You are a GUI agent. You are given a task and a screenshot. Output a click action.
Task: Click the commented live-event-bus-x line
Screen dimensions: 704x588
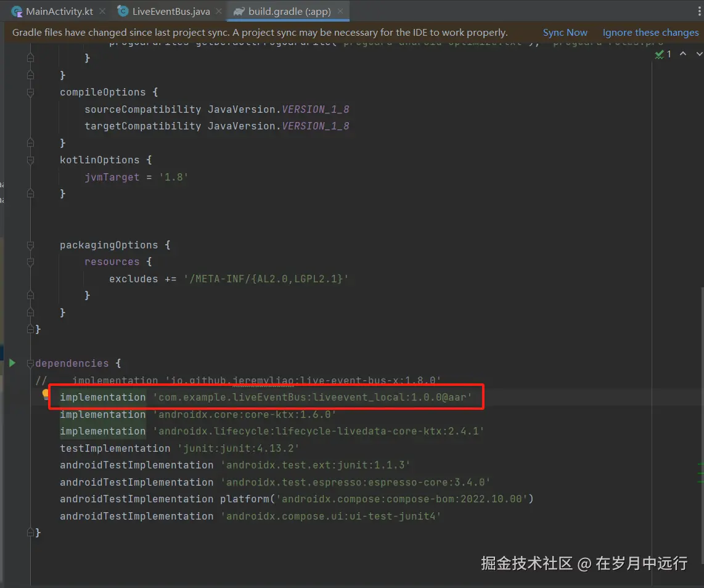(x=238, y=381)
